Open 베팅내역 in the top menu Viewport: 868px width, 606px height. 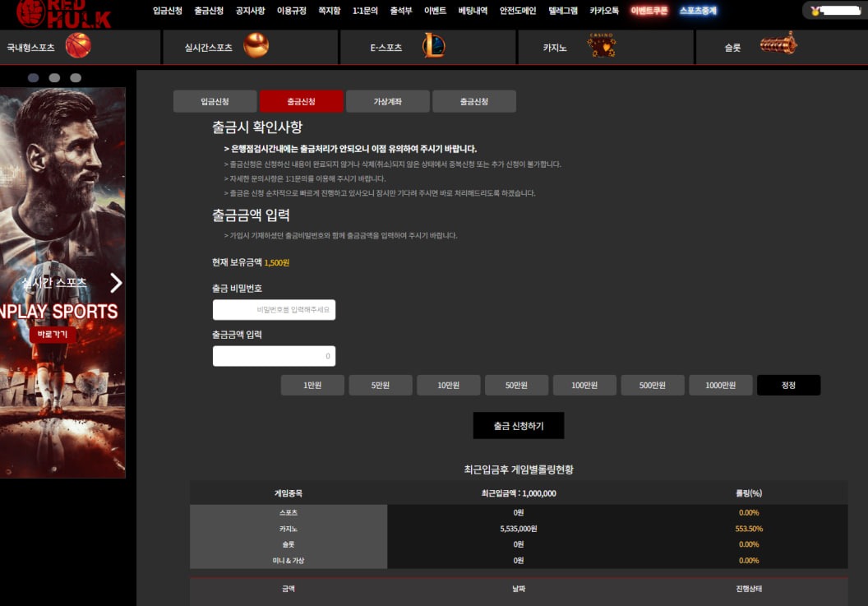click(x=473, y=11)
